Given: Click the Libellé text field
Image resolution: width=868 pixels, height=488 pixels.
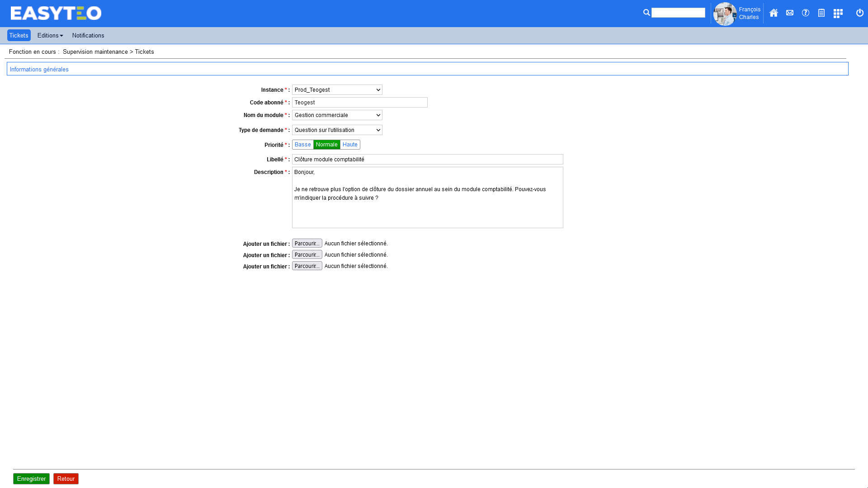Looking at the screenshot, I should click(427, 160).
